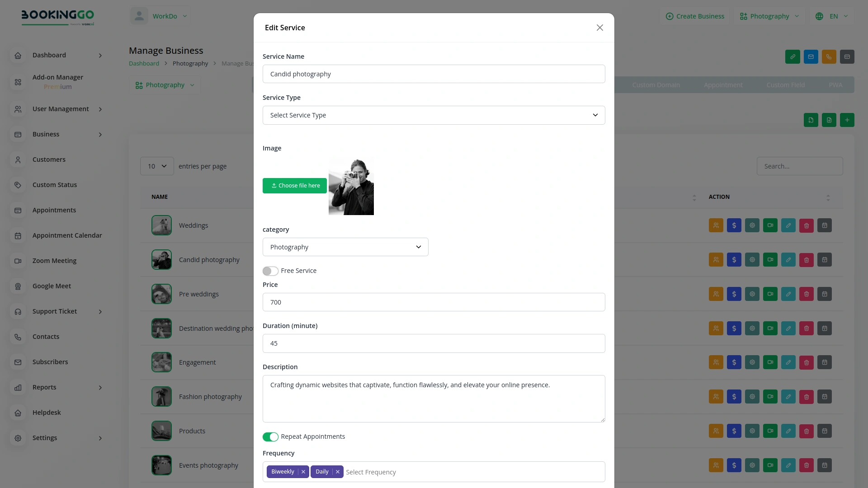
Task: Click the email icon near top right
Action: [x=811, y=56]
